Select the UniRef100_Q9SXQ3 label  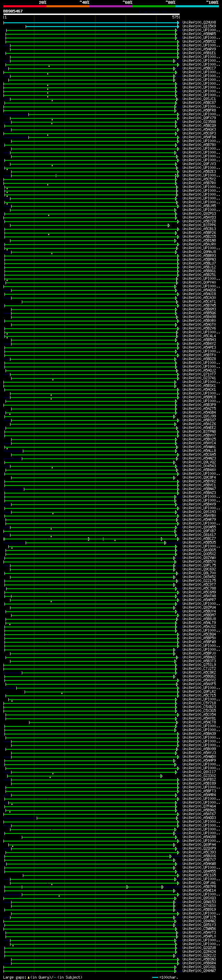pyautogui.click(x=199, y=898)
